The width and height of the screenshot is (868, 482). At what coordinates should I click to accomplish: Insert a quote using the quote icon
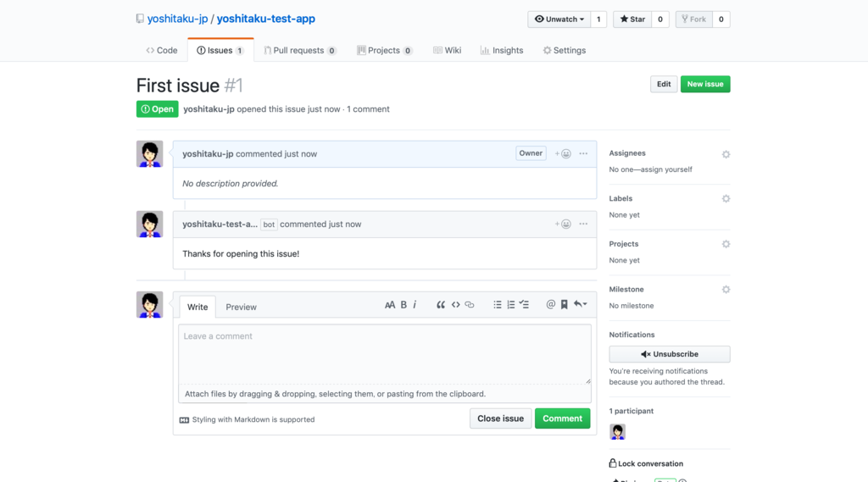pos(441,305)
